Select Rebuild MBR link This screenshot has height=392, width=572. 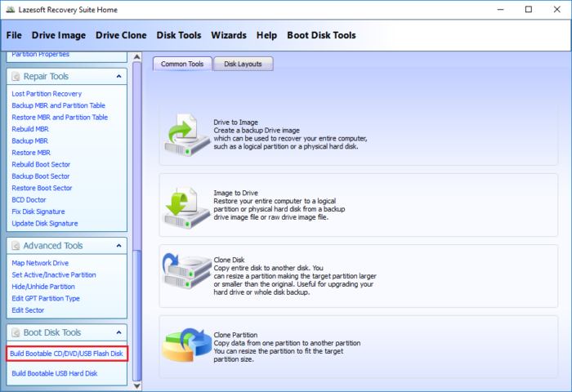point(30,129)
